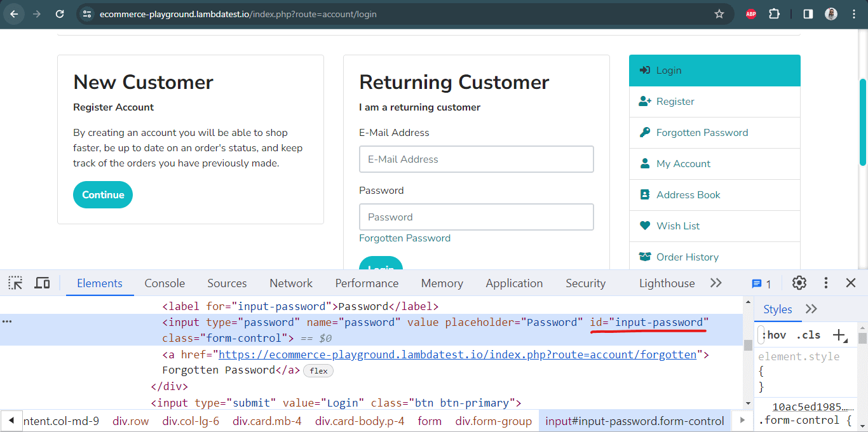Open console drawer showing 1 message
This screenshot has width=868, height=432.
click(x=757, y=283)
